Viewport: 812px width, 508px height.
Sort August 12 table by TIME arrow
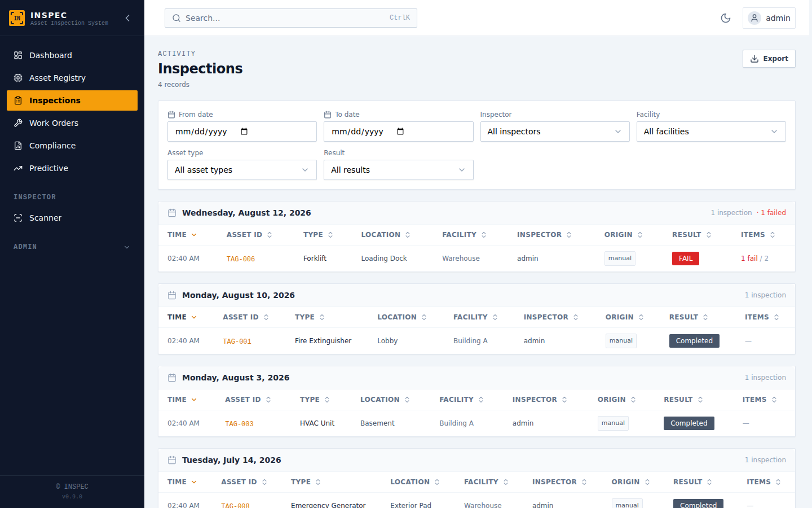click(194, 235)
